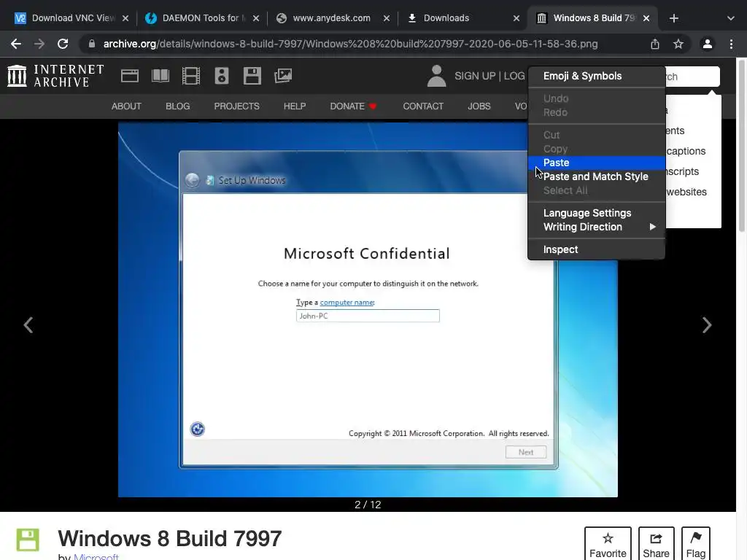The image size is (747, 560).
Task: Click the Favorite button
Action: click(x=608, y=544)
